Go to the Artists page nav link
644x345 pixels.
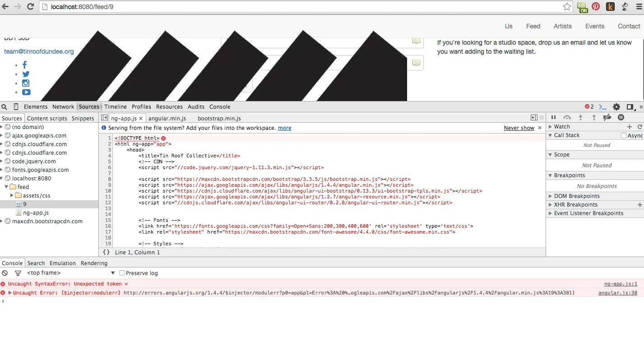563,26
